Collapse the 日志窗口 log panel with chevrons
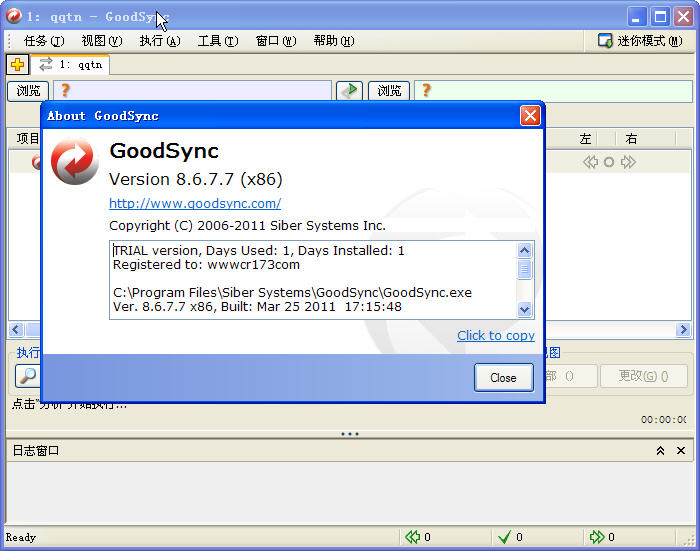Screen dimensions: 700x551 [x=660, y=451]
